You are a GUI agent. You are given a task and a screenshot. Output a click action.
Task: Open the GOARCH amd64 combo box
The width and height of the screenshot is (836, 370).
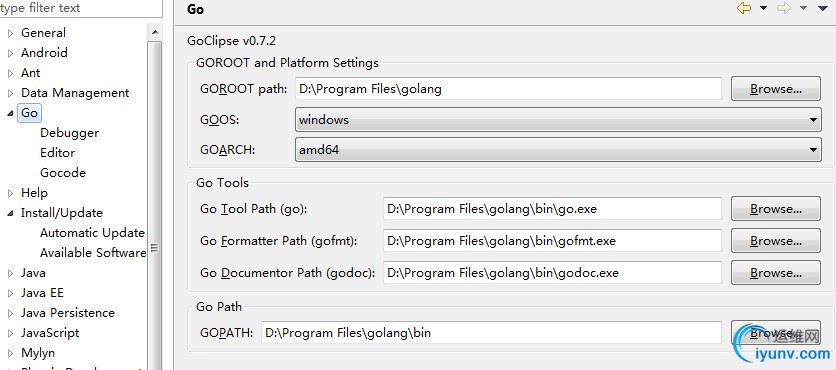pos(558,150)
